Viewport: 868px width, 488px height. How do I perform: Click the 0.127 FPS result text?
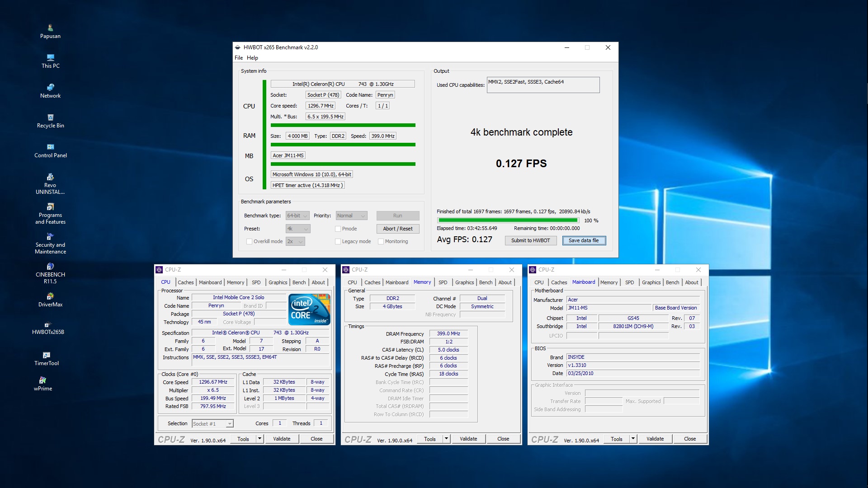click(x=521, y=164)
